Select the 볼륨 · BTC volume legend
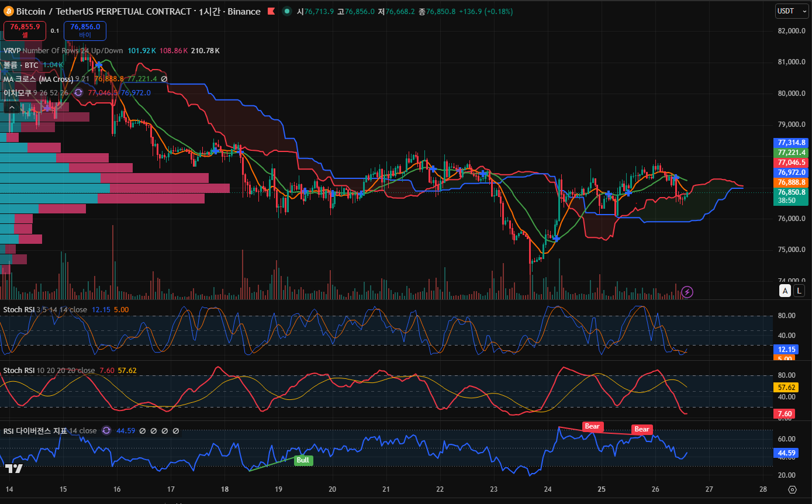Viewport: 812px width, 504px height. (21, 65)
